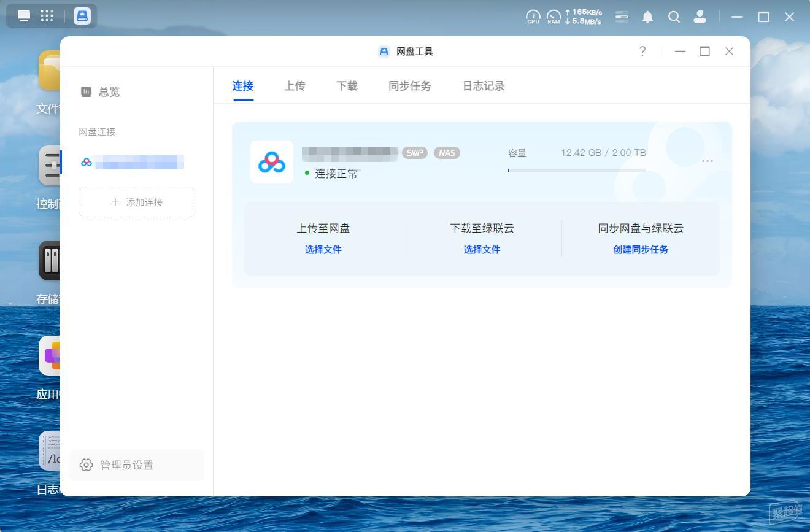This screenshot has width=810, height=532.
Task: Open the storage manager desktop icon
Action: coord(50,261)
